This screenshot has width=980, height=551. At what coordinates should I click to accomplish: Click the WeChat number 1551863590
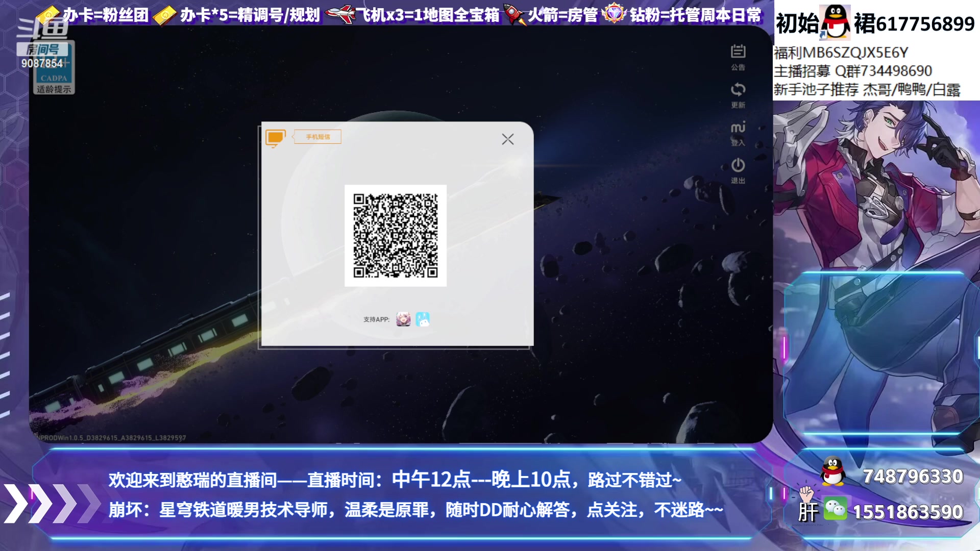908,512
